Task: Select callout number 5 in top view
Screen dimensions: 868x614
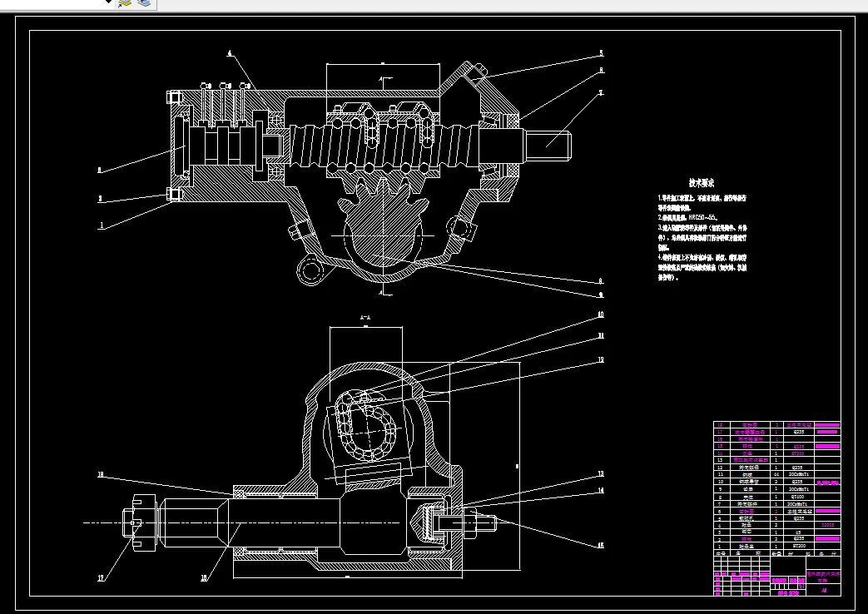Action: point(601,54)
